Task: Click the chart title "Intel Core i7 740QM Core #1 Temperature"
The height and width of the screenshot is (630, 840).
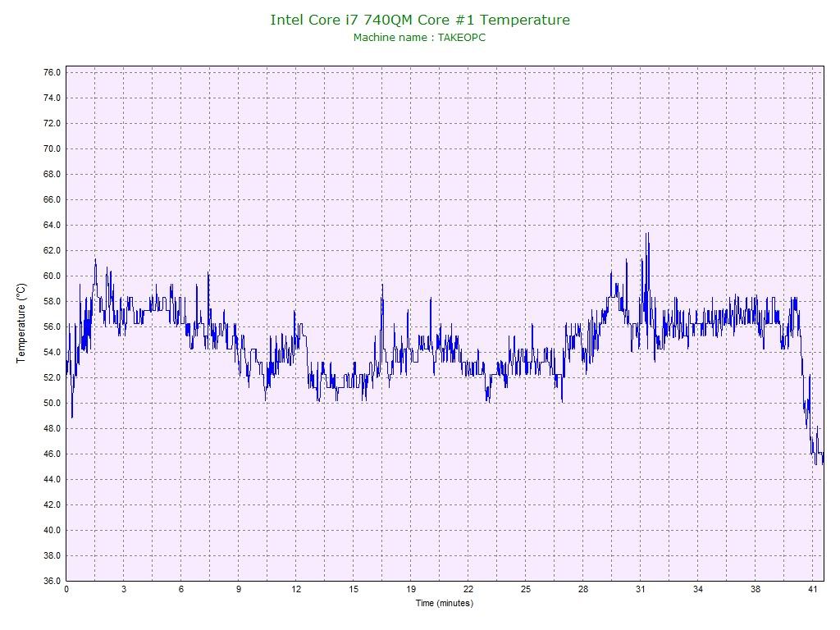Action: click(x=420, y=20)
